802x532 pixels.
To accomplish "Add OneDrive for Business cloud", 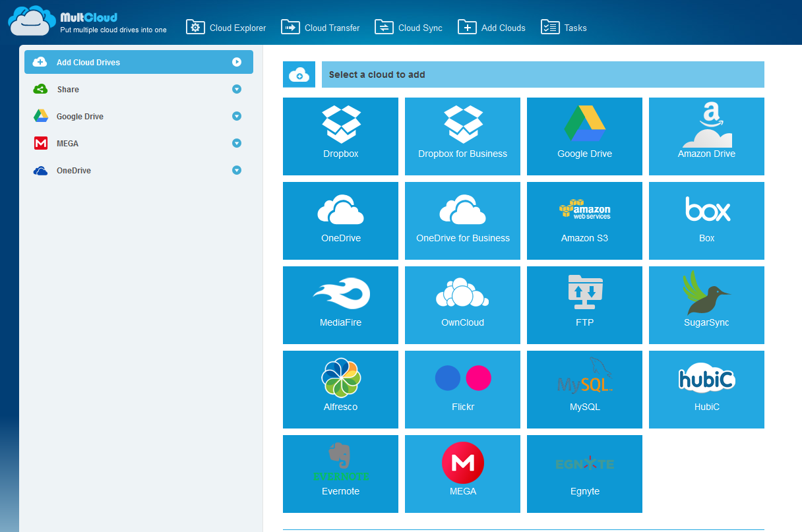I will (462, 221).
